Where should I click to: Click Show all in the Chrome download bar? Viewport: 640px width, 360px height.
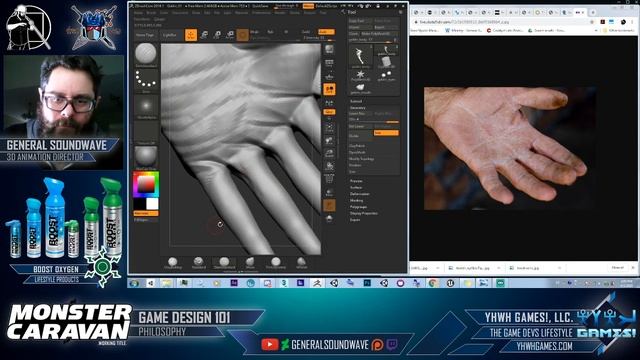coord(617,268)
